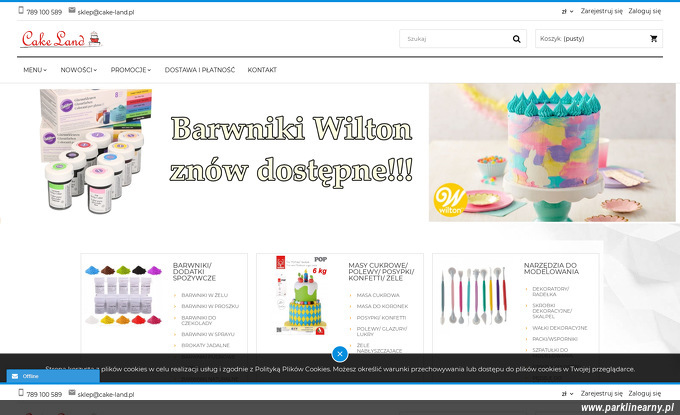Open BARWNIKI/ DODATKI SPOŻYWCZE category
Screen dimensions: 680x415
[194, 271]
